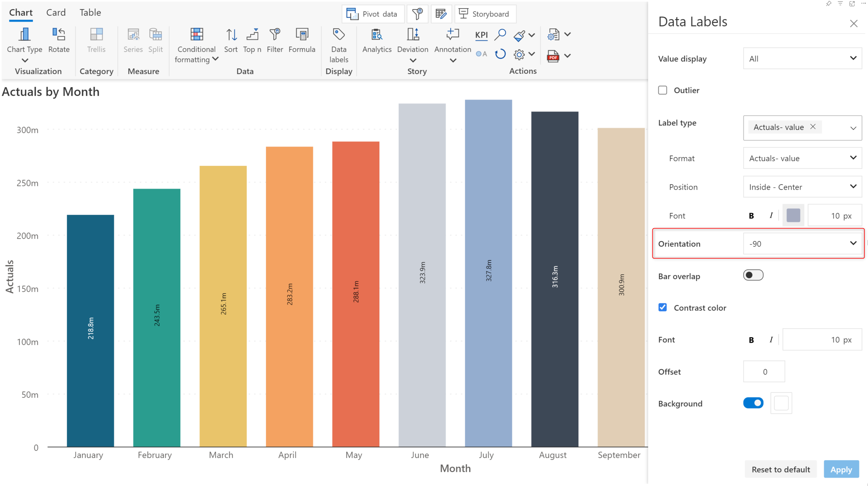
Task: Toggle the Bar overlap switch
Action: (753, 275)
